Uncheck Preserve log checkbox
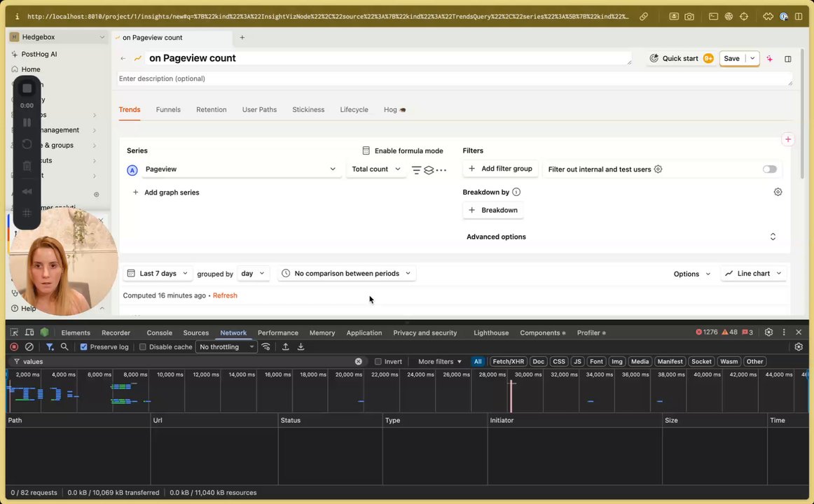Viewport: 814px width, 504px height. (83, 347)
